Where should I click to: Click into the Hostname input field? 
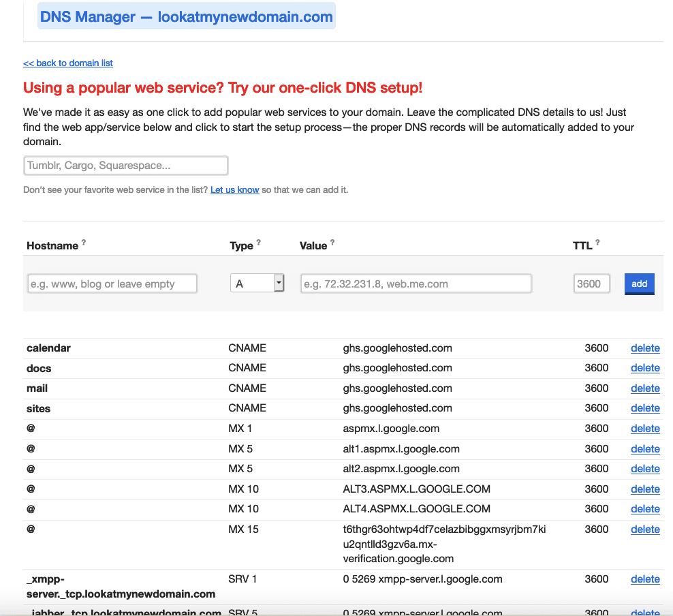click(112, 283)
